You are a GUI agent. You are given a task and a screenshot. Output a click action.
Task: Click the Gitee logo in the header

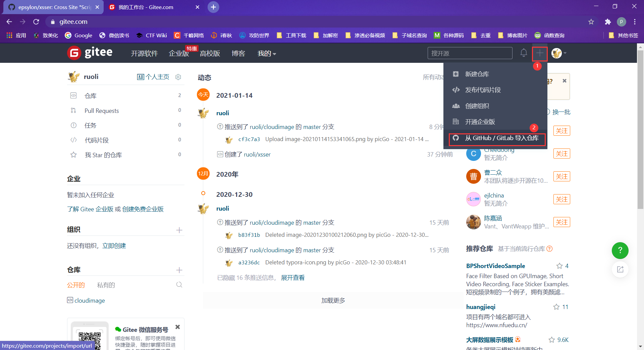tap(90, 53)
